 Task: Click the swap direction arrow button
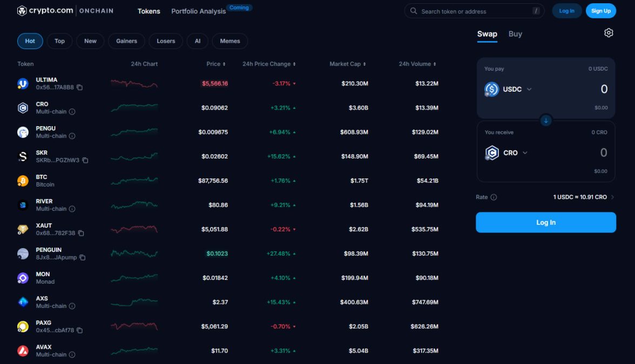click(x=545, y=120)
